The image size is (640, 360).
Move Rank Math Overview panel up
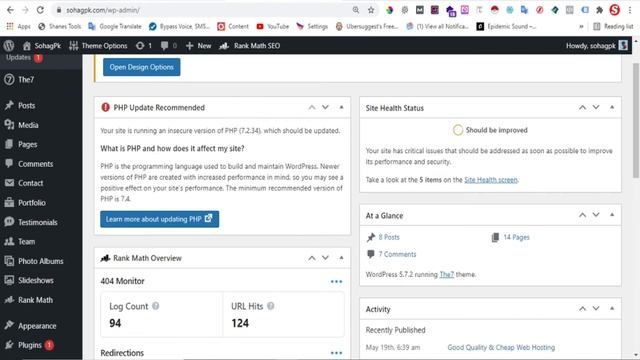pyautogui.click(x=312, y=258)
